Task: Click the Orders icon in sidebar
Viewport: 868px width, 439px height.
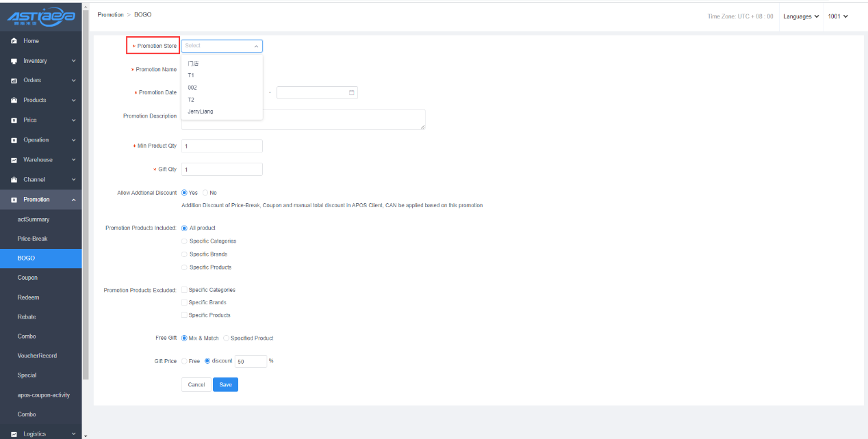Action: [x=14, y=81]
